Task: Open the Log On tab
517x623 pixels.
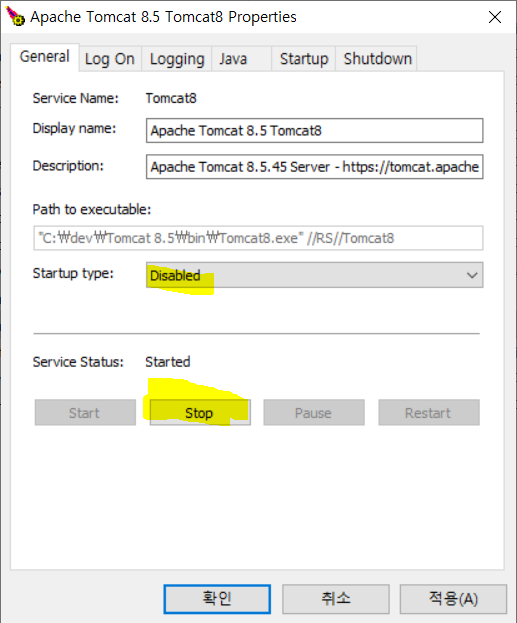Action: (110, 59)
